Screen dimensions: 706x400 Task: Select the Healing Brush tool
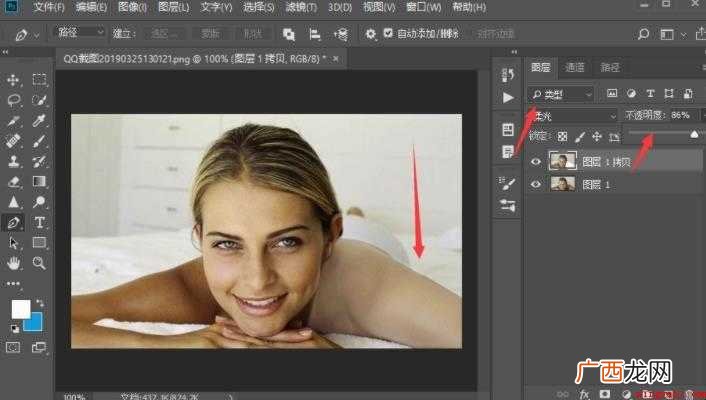(x=14, y=141)
